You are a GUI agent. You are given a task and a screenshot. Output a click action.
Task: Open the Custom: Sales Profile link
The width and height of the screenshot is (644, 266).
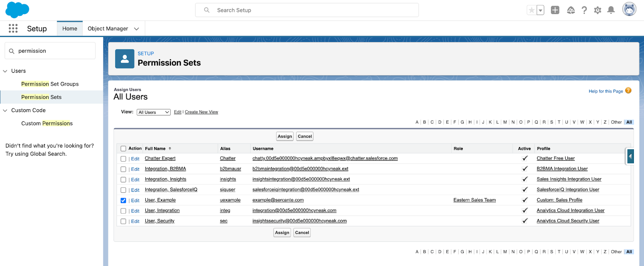[x=559, y=200]
